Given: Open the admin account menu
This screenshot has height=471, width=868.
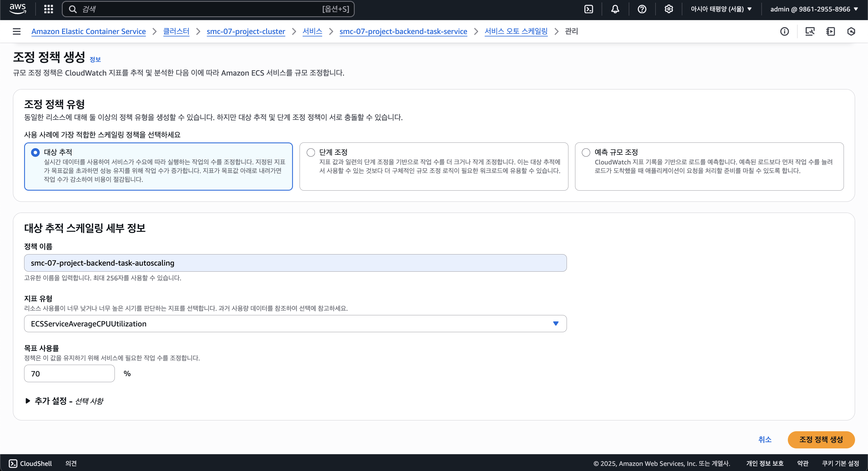Looking at the screenshot, I should 814,9.
